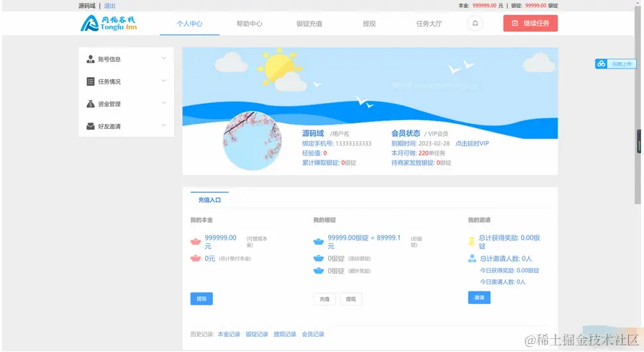Click the cherry blossom profile avatar
This screenshot has width=644, height=352.
click(252, 141)
